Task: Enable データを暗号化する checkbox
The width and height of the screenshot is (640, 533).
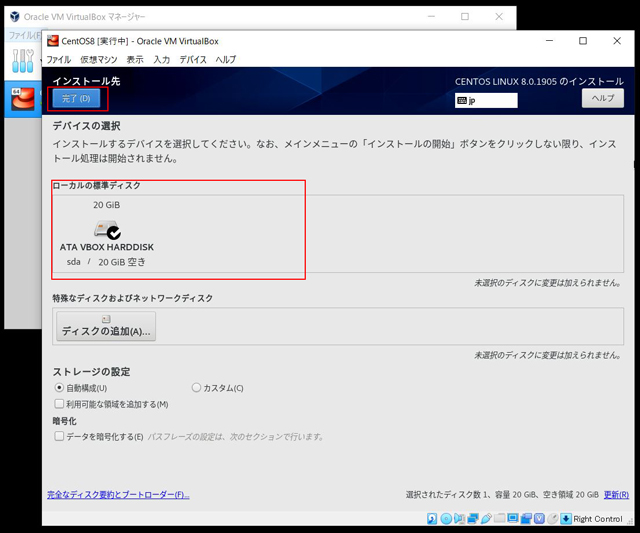Action: [x=59, y=436]
